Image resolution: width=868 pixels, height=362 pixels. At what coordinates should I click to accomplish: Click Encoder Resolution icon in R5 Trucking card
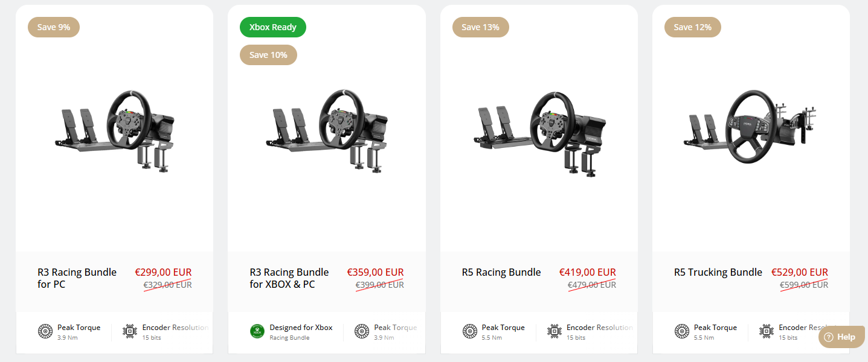(767, 331)
